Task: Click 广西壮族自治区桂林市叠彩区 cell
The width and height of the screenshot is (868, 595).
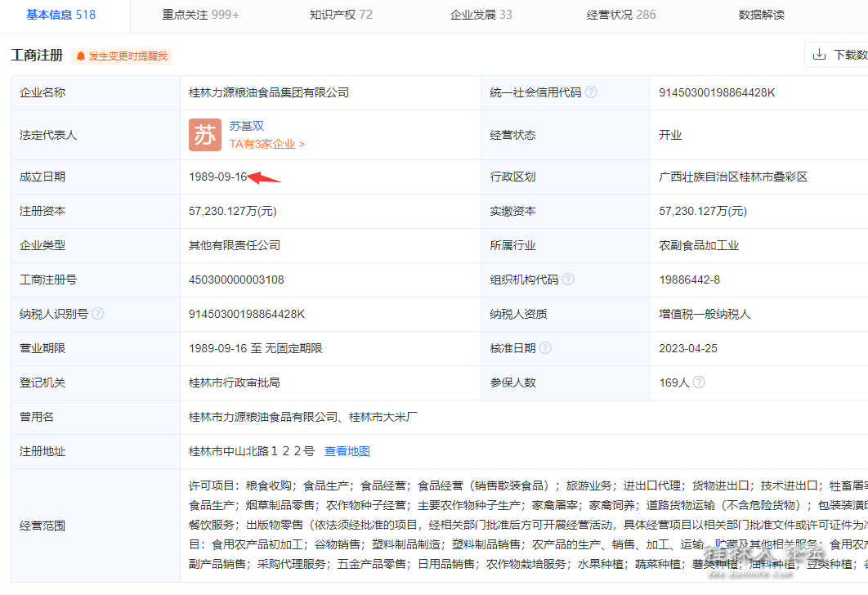Action: [733, 177]
